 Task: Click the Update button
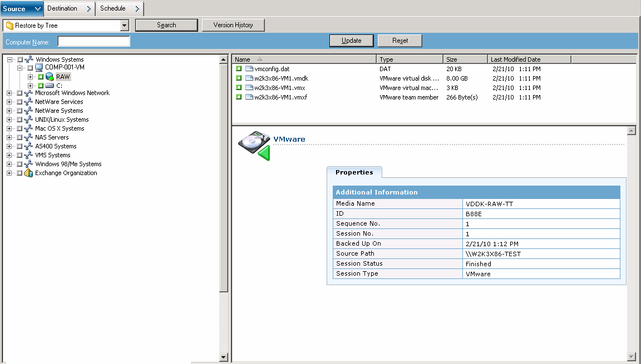click(351, 40)
